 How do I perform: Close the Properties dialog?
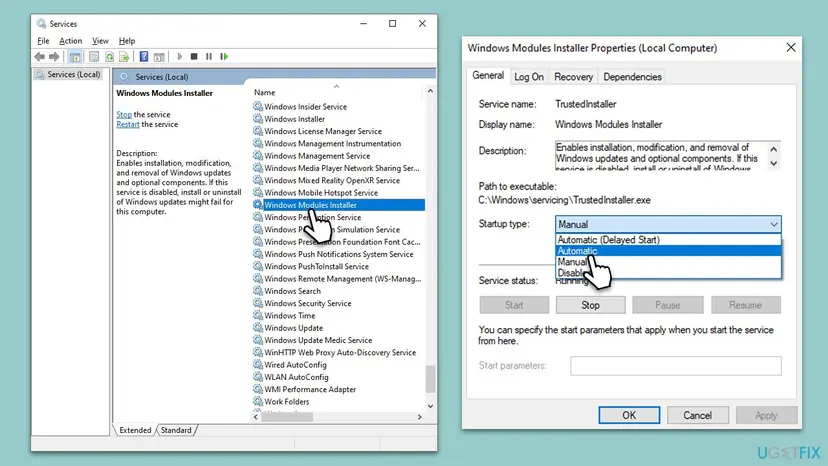791,48
